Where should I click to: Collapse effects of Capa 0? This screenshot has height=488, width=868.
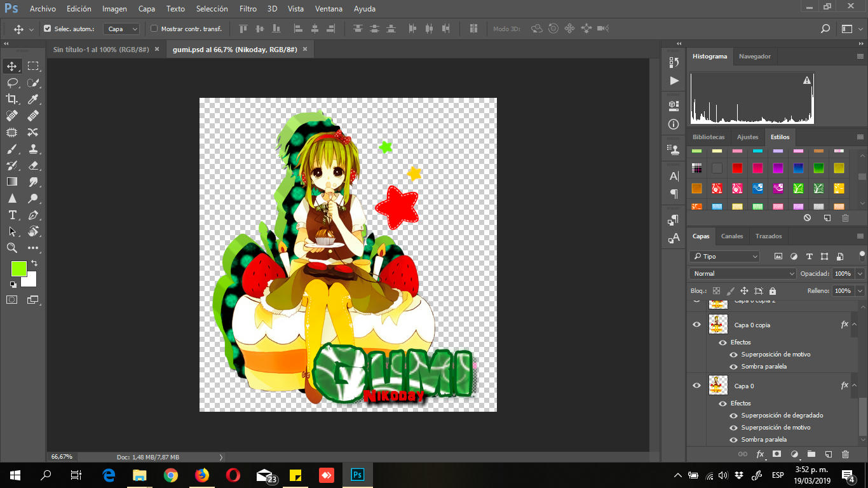click(854, 386)
